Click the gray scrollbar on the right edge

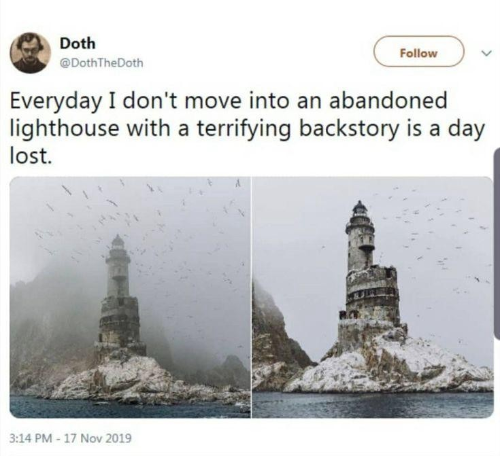[497, 243]
